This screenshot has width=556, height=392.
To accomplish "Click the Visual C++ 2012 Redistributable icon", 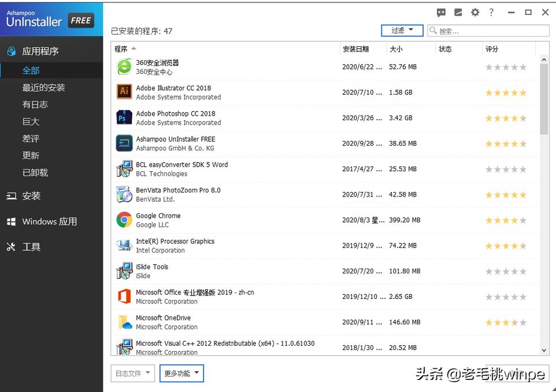I will tap(124, 346).
